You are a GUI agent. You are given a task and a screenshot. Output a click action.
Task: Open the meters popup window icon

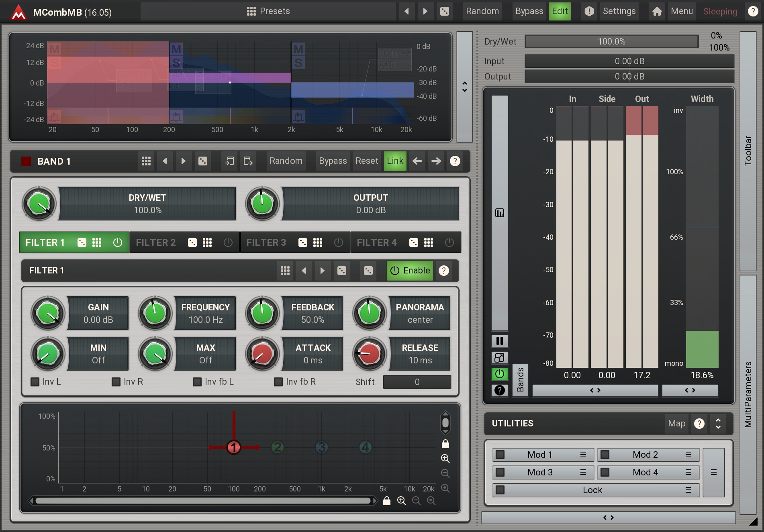coord(500,358)
